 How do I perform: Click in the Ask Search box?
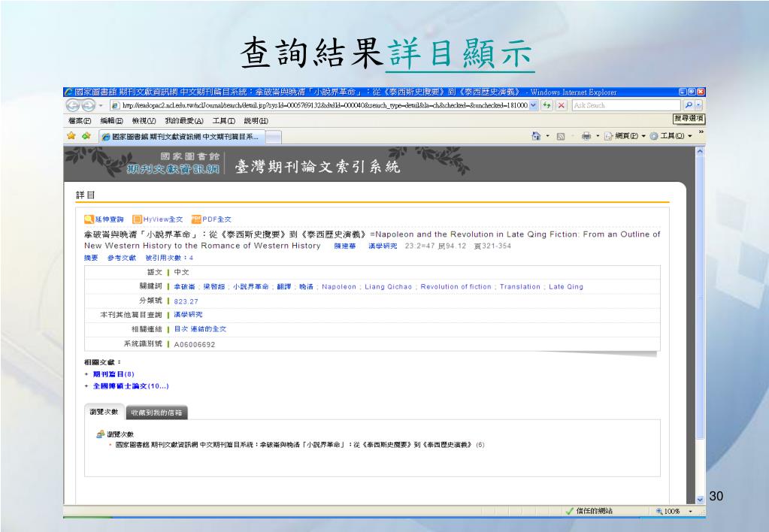(x=625, y=105)
